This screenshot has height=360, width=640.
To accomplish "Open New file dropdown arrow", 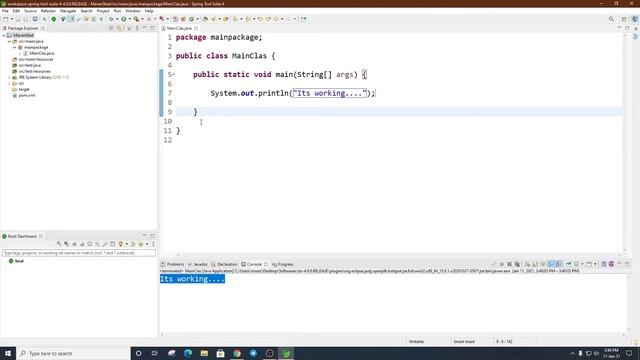I will point(11,19).
